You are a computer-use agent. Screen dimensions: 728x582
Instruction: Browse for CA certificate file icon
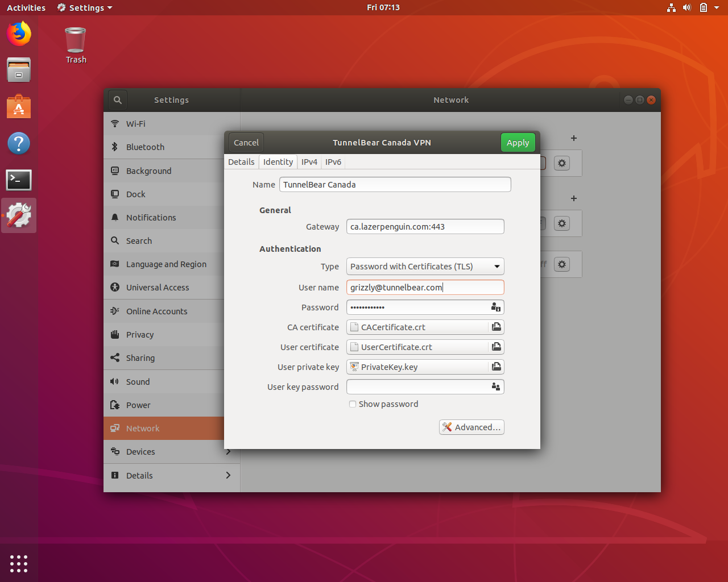point(497,327)
